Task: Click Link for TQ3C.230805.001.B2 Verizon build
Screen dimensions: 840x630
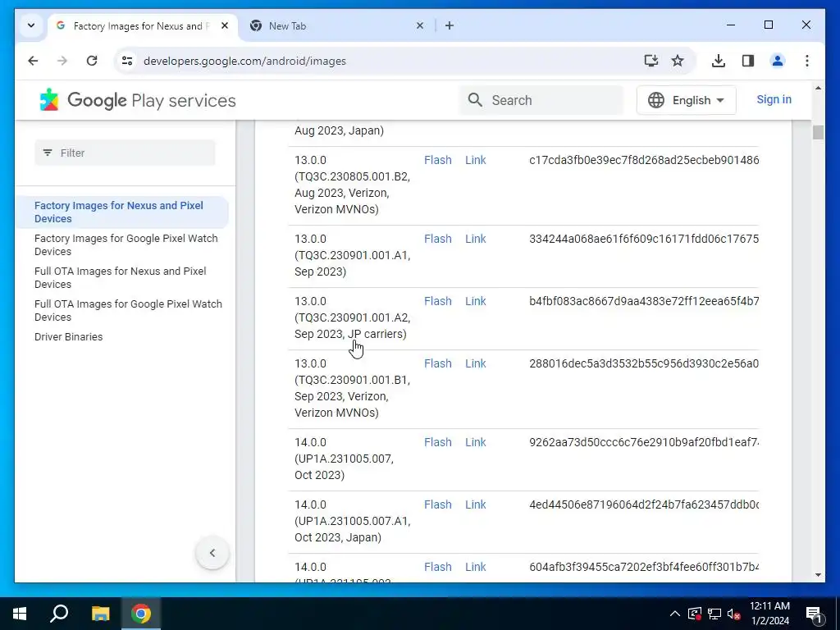Action: 475,160
